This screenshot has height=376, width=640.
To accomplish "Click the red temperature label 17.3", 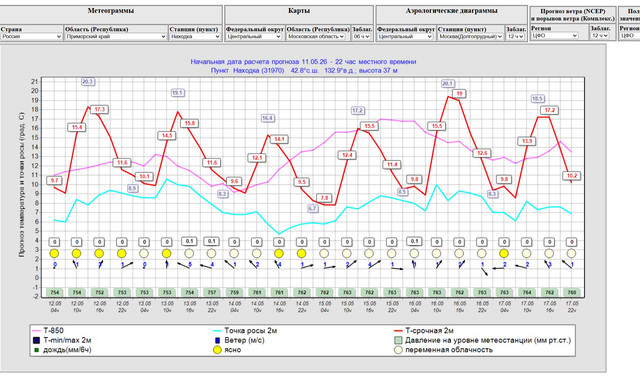I will pyautogui.click(x=100, y=109).
